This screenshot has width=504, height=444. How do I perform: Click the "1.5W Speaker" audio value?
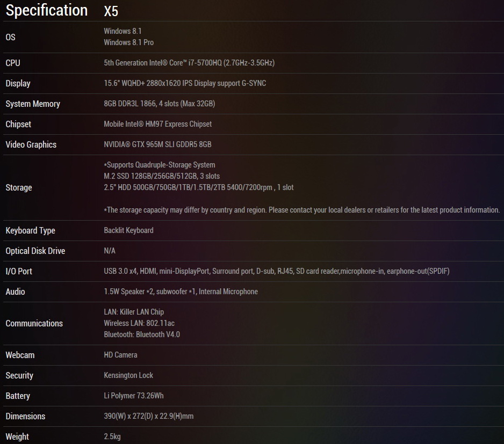[181, 292]
